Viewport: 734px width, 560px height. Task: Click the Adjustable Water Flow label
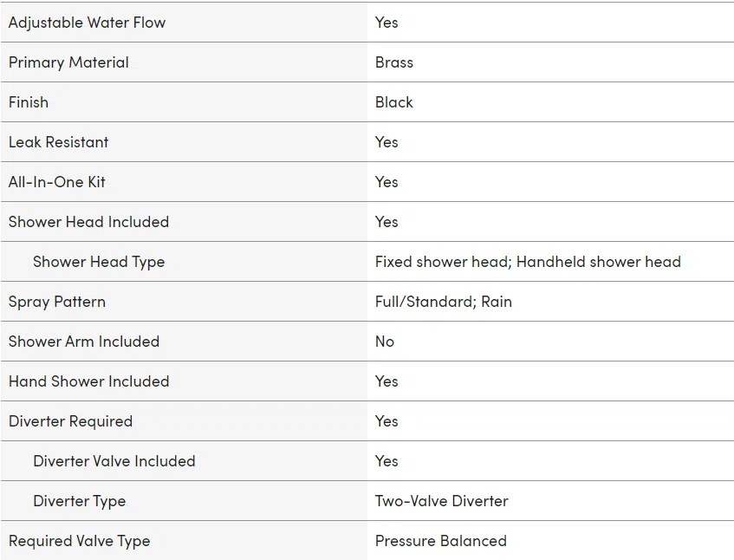pyautogui.click(x=87, y=23)
